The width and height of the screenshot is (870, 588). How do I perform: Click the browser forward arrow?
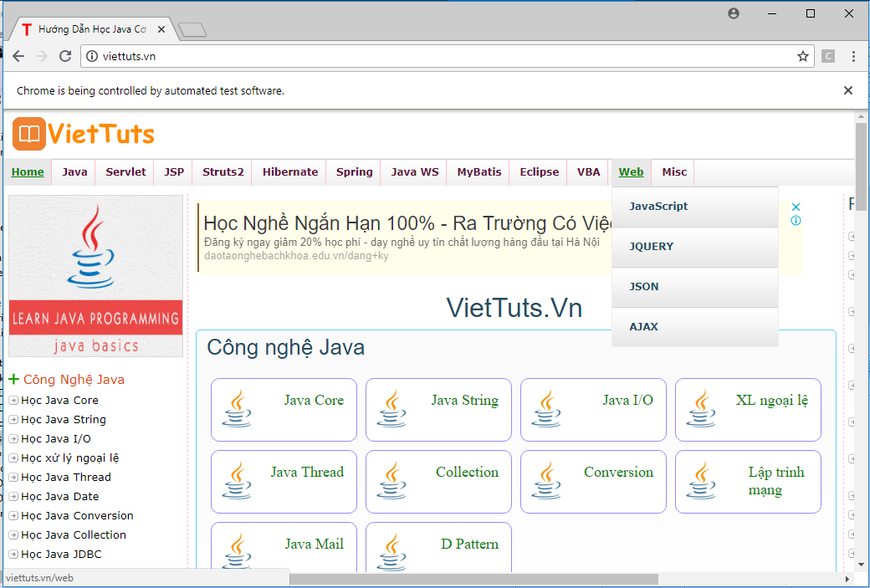[x=42, y=56]
